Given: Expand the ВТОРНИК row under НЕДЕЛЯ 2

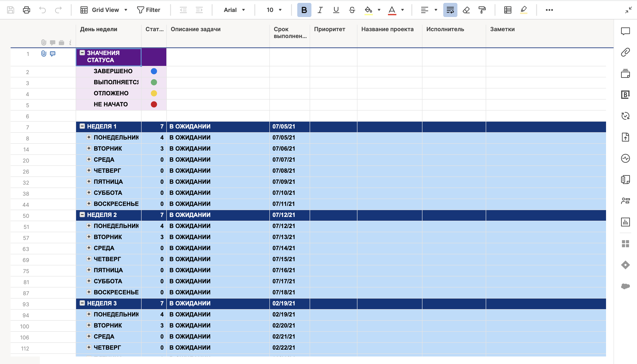Looking at the screenshot, I should click(89, 237).
